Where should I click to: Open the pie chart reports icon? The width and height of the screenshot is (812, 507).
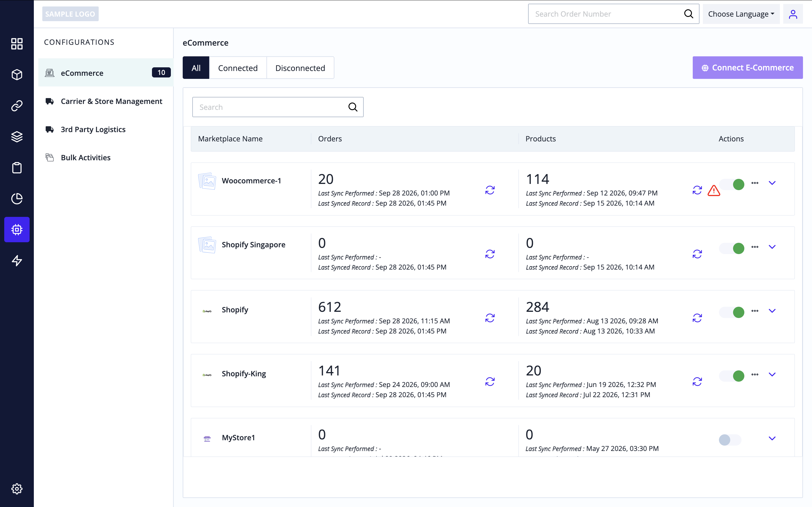click(x=17, y=199)
